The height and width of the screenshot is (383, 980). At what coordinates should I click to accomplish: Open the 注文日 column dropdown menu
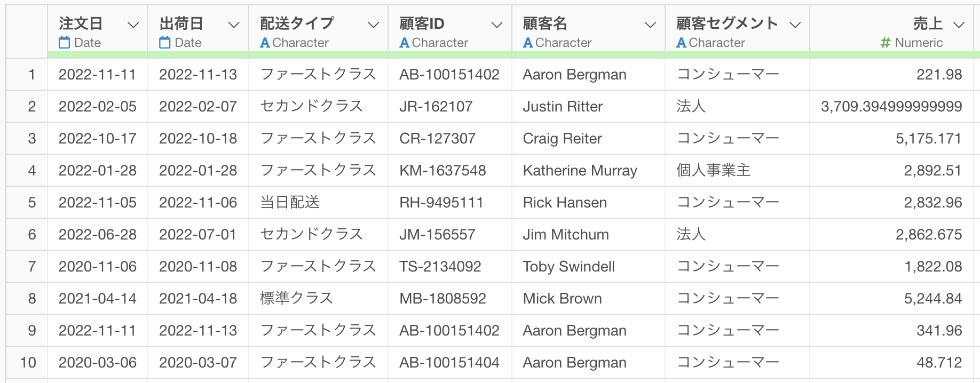point(133,25)
